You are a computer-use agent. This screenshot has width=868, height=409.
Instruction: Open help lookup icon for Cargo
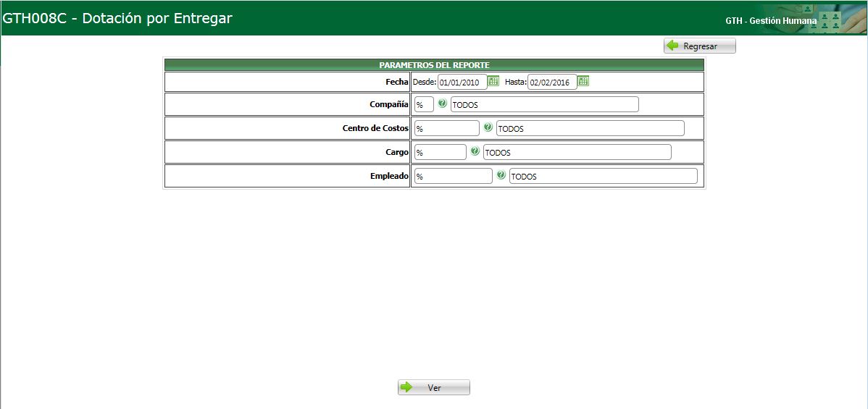pyautogui.click(x=475, y=151)
